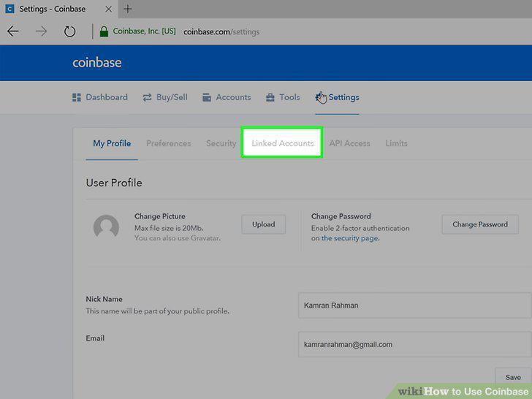Viewport: 532px width, 399px height.
Task: Open the Accounts navigation item
Action: (x=227, y=97)
